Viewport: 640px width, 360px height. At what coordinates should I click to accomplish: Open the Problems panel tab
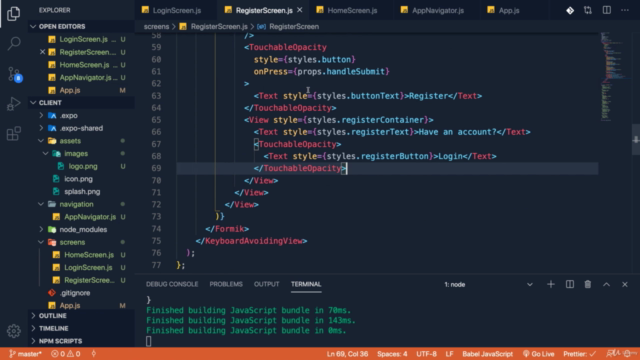tap(226, 284)
